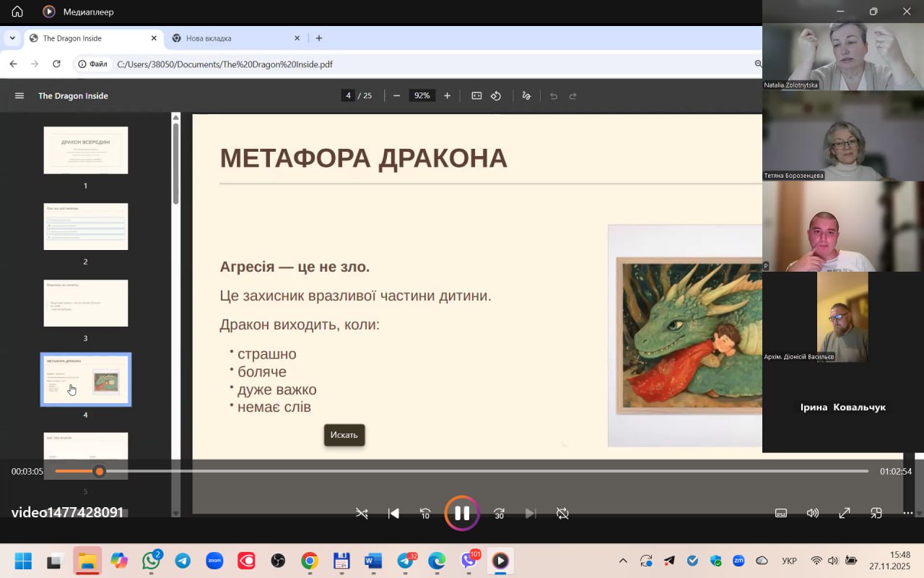Expand Chrome tab search chevron
924x578 pixels.
click(x=12, y=38)
